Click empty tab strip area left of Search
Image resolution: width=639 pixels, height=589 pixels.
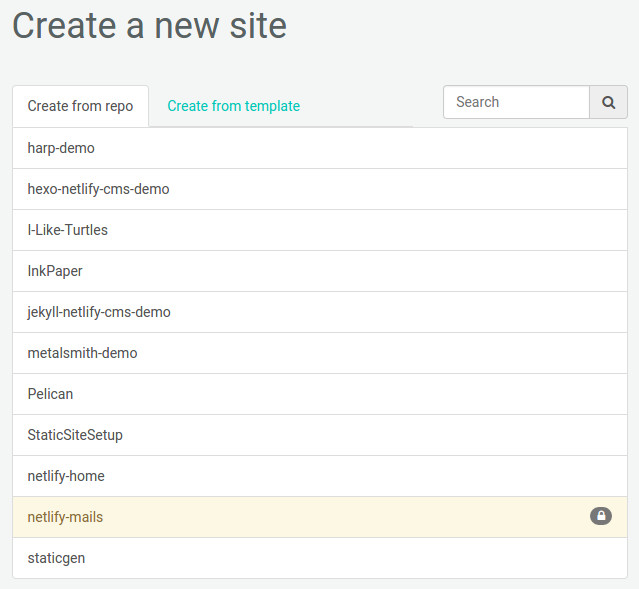[375, 106]
